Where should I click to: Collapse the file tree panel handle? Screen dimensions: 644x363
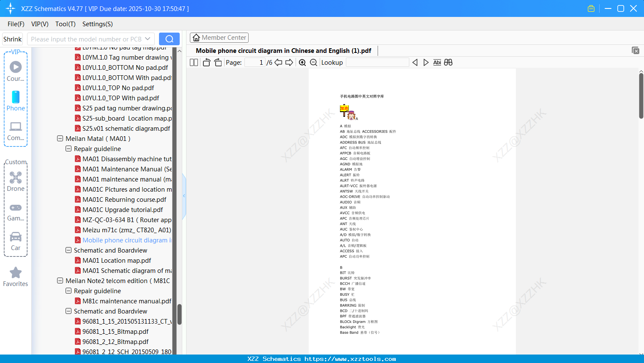pyautogui.click(x=184, y=196)
